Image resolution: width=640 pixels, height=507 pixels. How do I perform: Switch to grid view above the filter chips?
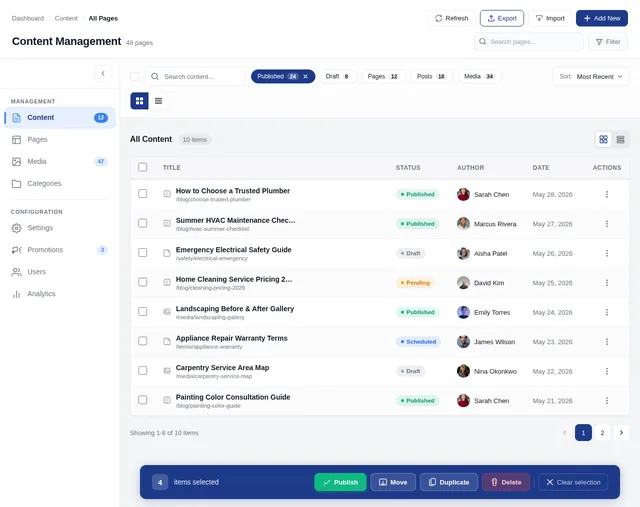click(139, 101)
